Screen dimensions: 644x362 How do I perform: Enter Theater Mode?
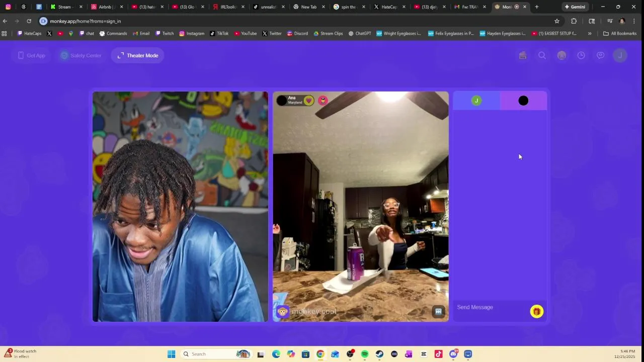(138, 55)
